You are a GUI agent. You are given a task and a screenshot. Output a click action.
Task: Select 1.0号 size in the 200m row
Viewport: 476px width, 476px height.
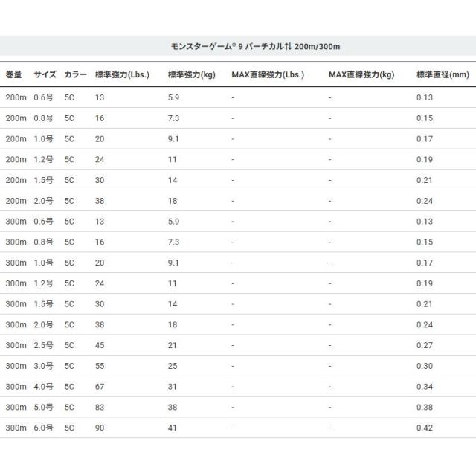43,139
